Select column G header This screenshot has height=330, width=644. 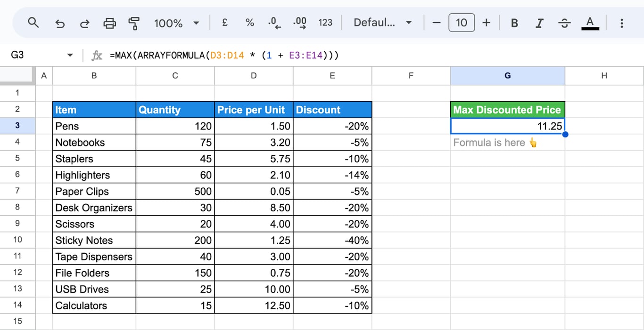pos(508,75)
